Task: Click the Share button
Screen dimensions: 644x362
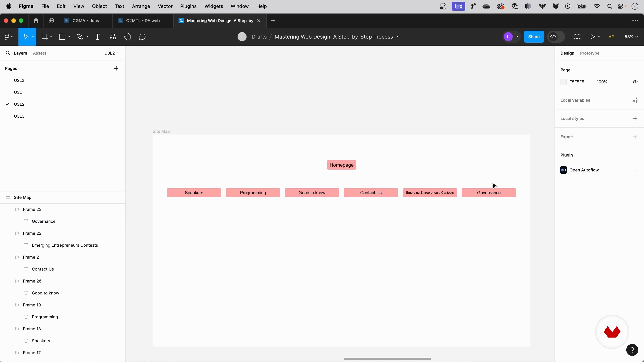Action: (534, 37)
